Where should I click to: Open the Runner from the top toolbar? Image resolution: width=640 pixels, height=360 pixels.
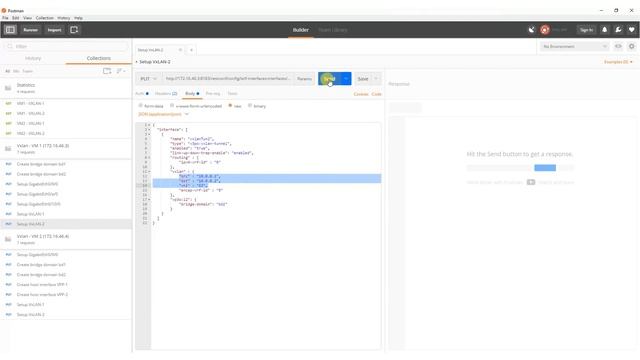[x=31, y=30]
